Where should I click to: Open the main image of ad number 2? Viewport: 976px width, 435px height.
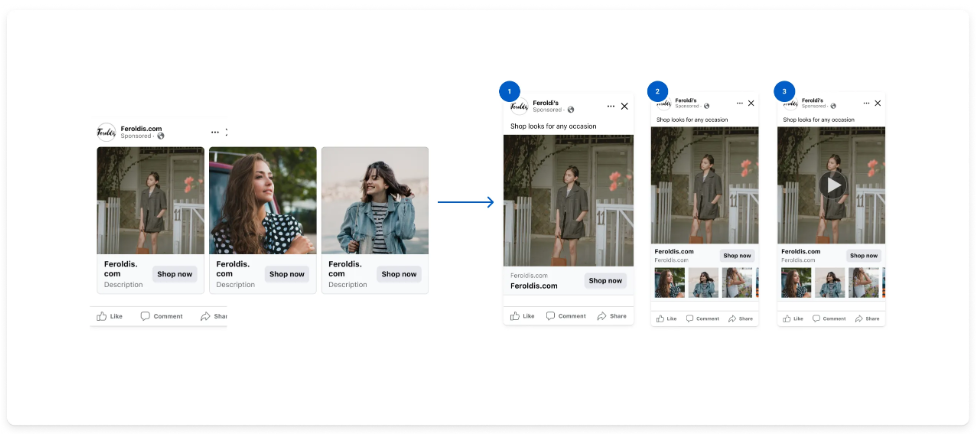coord(705,185)
